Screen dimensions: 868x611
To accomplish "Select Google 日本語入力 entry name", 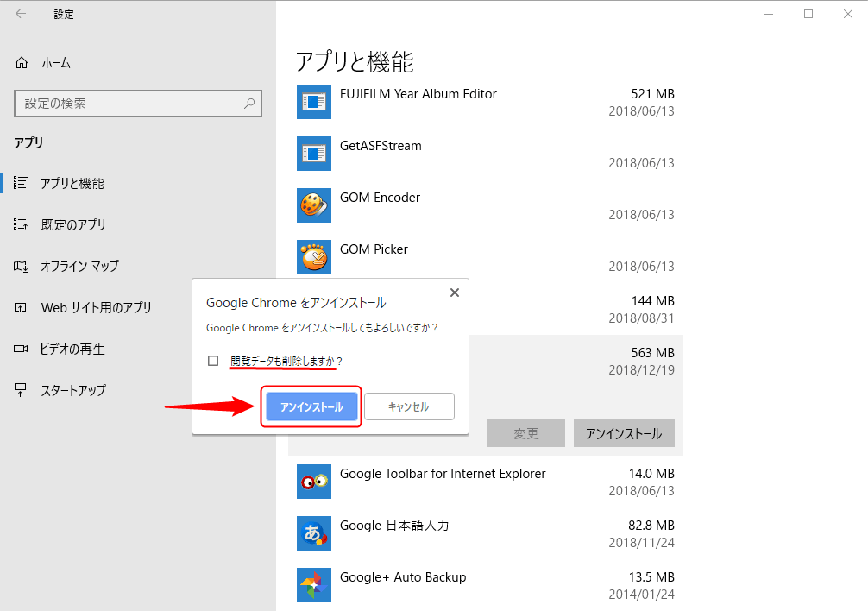I will [394, 526].
